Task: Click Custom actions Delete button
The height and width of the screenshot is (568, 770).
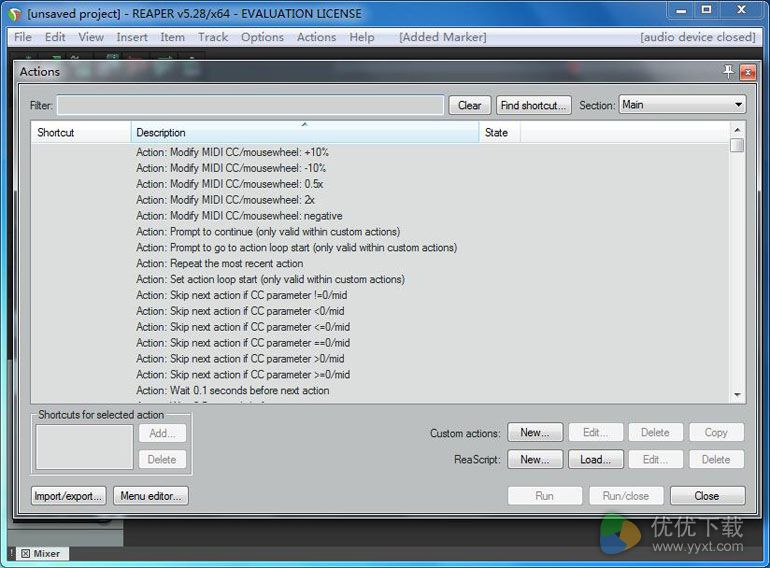Action: pos(656,433)
